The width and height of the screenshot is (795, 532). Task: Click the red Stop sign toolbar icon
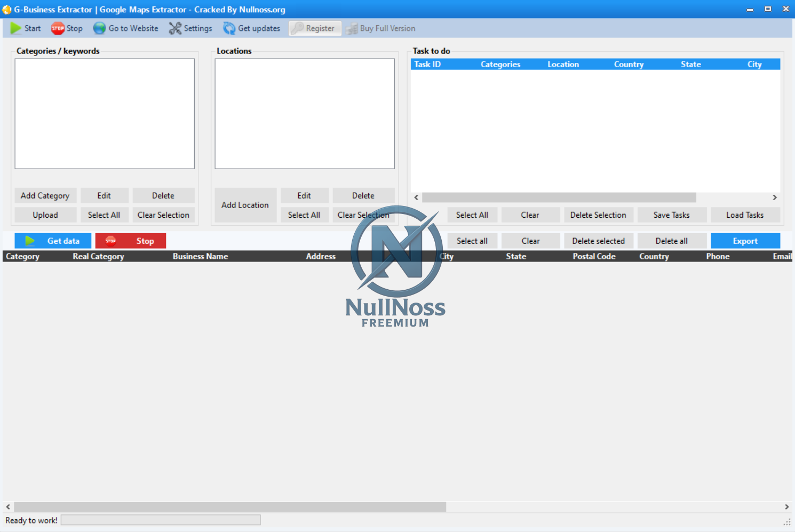[x=58, y=28]
